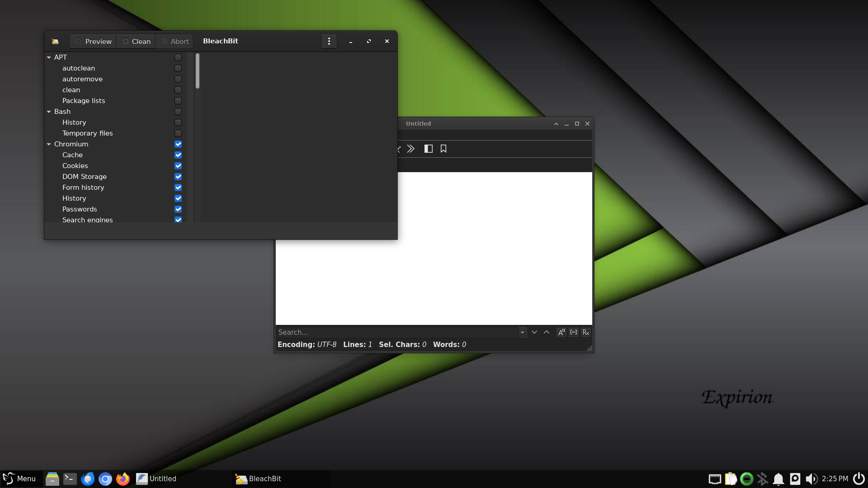Click the volume speaker tray icon

point(811,479)
